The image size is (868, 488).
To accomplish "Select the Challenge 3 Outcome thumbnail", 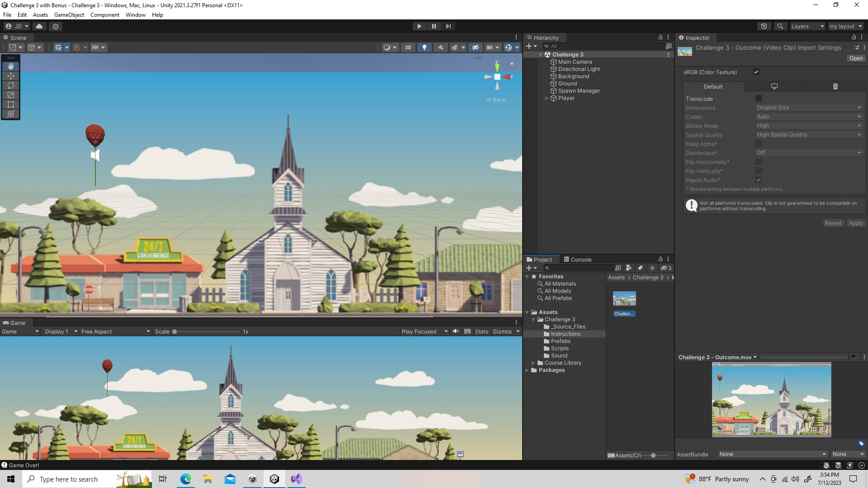I will [624, 298].
